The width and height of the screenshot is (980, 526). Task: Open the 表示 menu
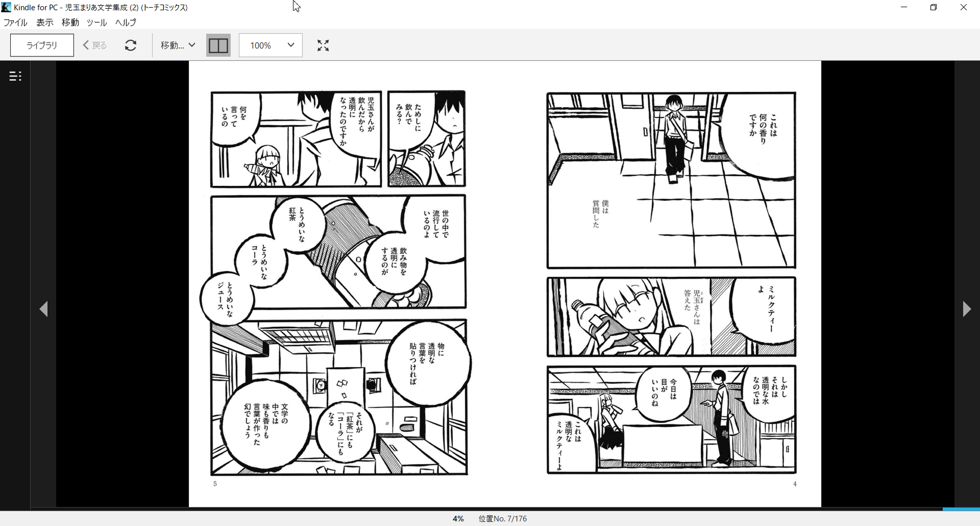(45, 23)
